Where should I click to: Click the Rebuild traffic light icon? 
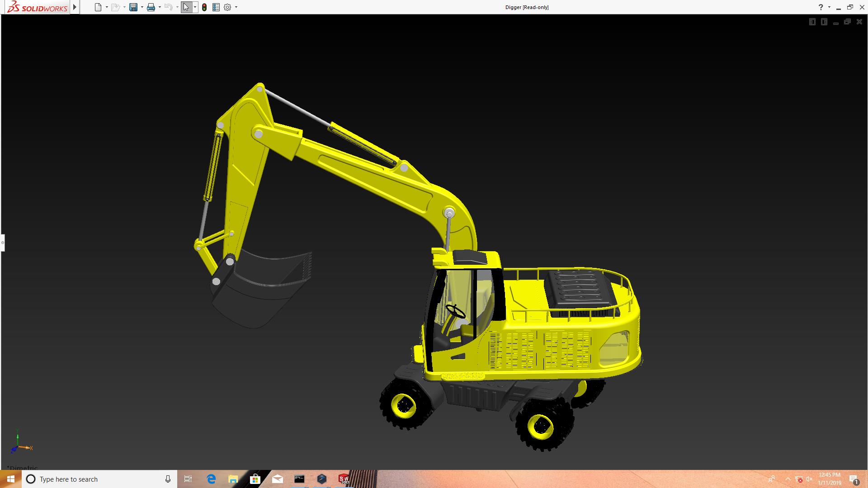tap(204, 7)
